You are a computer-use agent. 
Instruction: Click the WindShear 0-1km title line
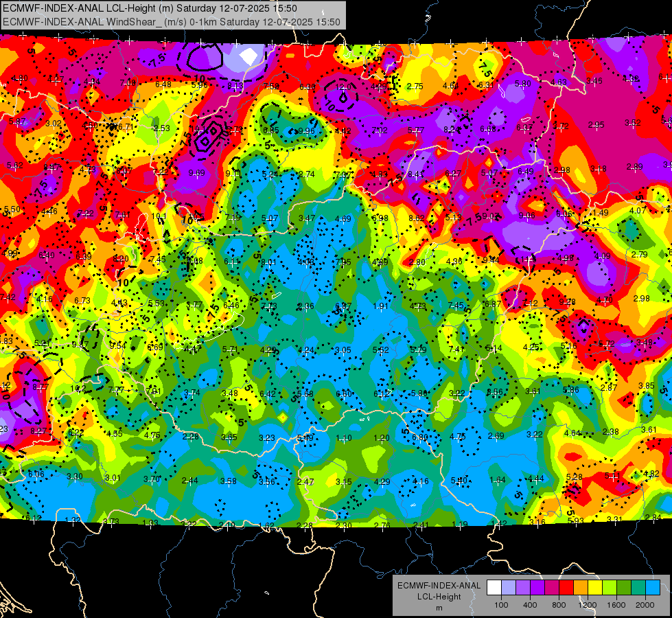click(x=172, y=22)
